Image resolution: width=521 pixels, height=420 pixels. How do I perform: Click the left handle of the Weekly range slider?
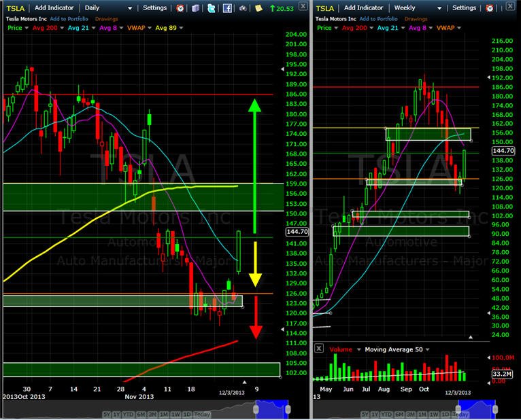click(458, 409)
